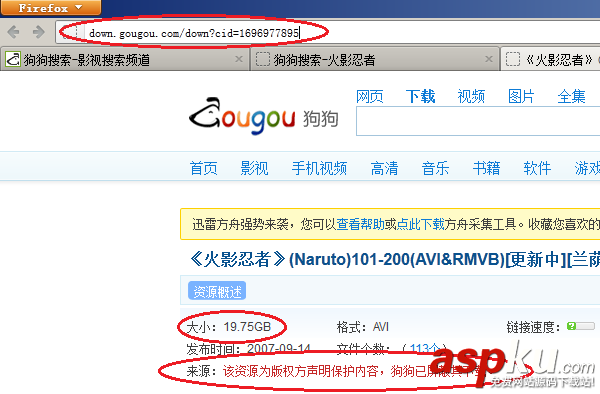Select 下载 search category

[x=421, y=96]
